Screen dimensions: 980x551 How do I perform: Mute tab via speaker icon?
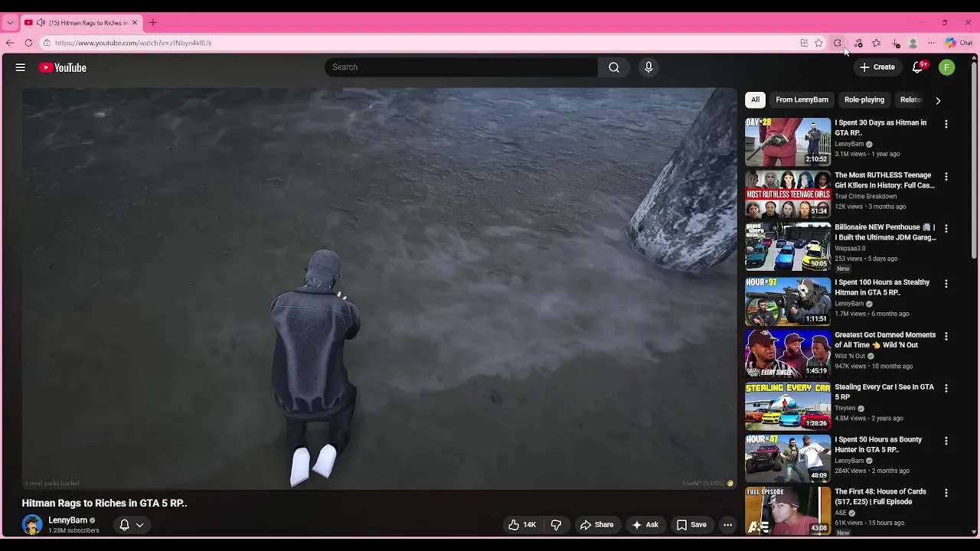click(41, 23)
